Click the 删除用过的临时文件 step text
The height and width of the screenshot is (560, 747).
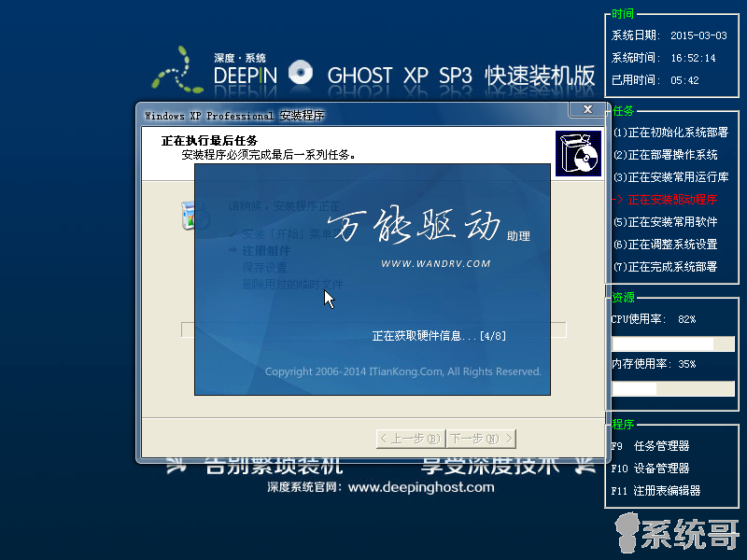292,285
